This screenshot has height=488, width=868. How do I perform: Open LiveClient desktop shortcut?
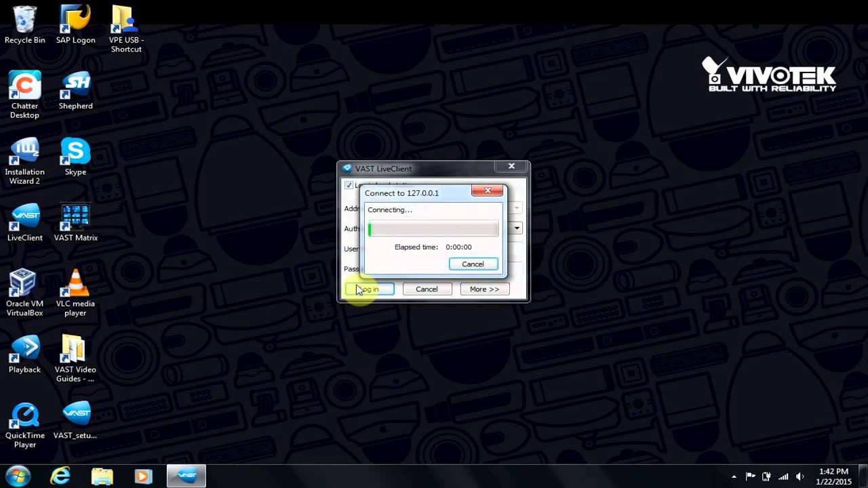tap(24, 222)
